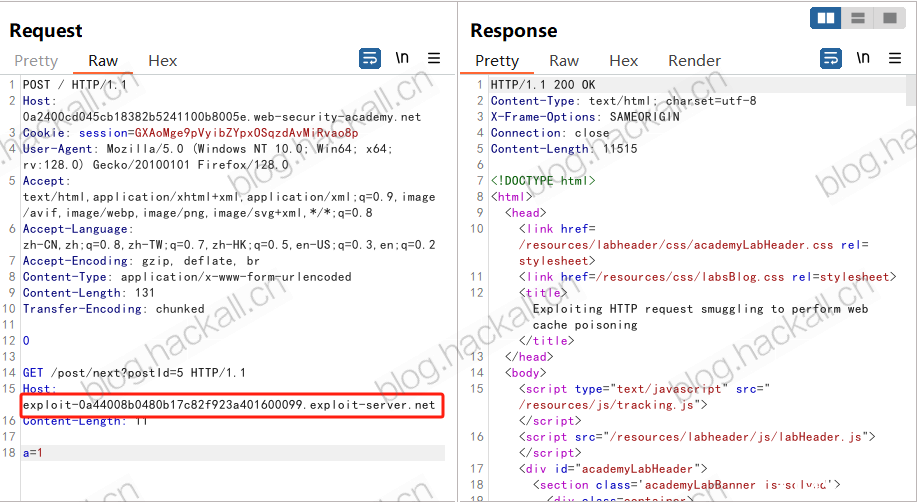Select top-bottom stacked layout icon
The width and height of the screenshot is (917, 502).
pyautogui.click(x=858, y=18)
